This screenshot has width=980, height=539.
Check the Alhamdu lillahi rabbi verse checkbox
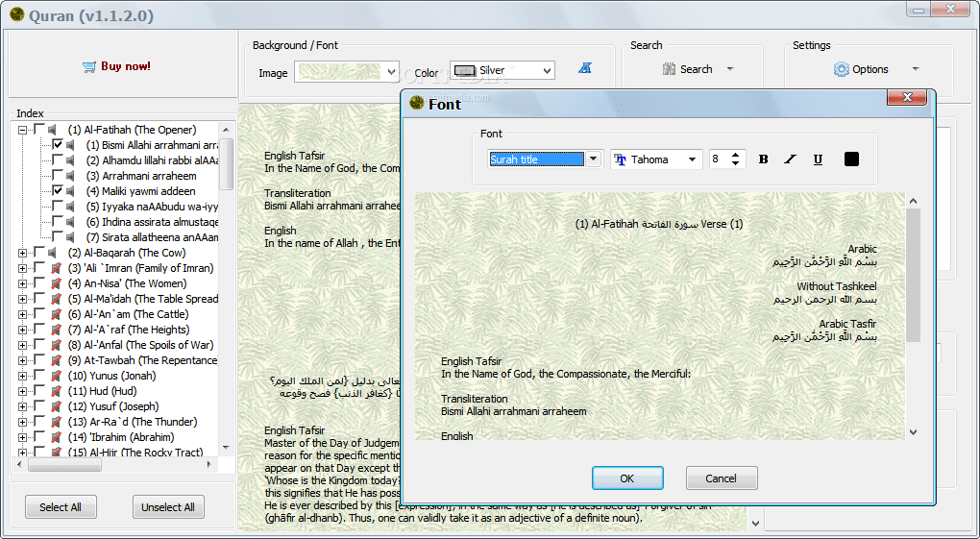tap(58, 160)
